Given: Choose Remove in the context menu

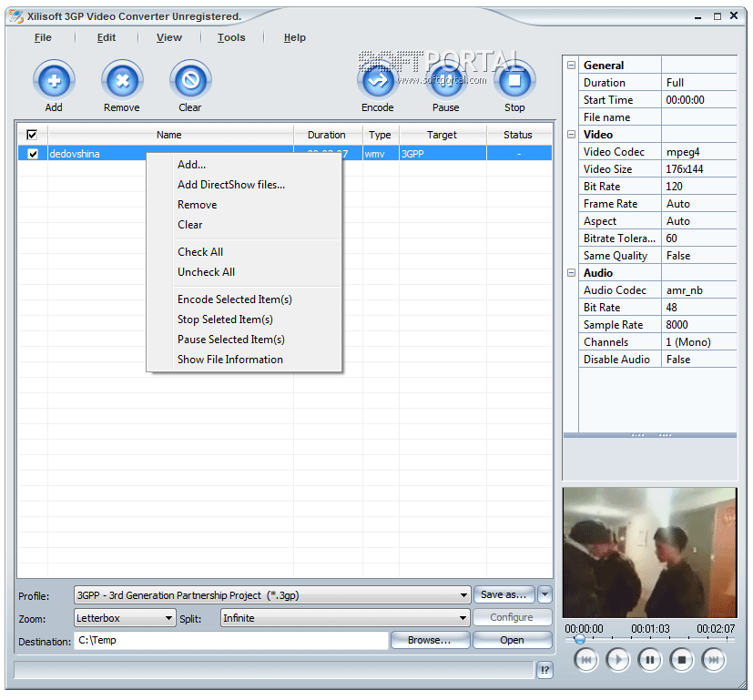Looking at the screenshot, I should [x=244, y=205].
